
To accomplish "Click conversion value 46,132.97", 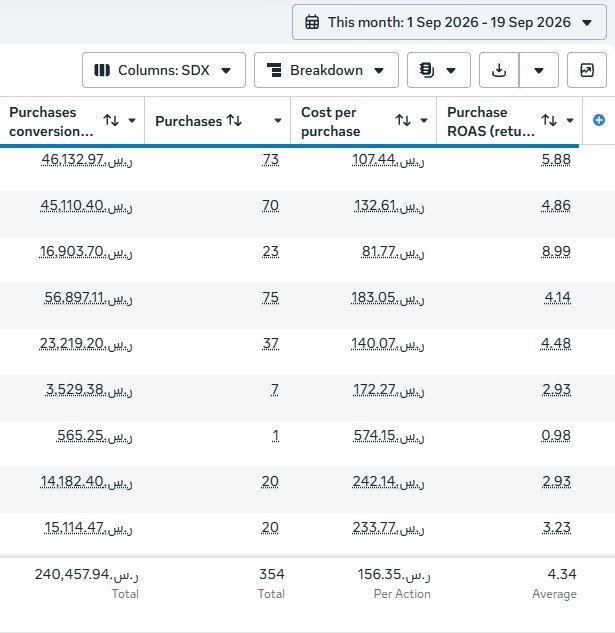I will point(86,160).
